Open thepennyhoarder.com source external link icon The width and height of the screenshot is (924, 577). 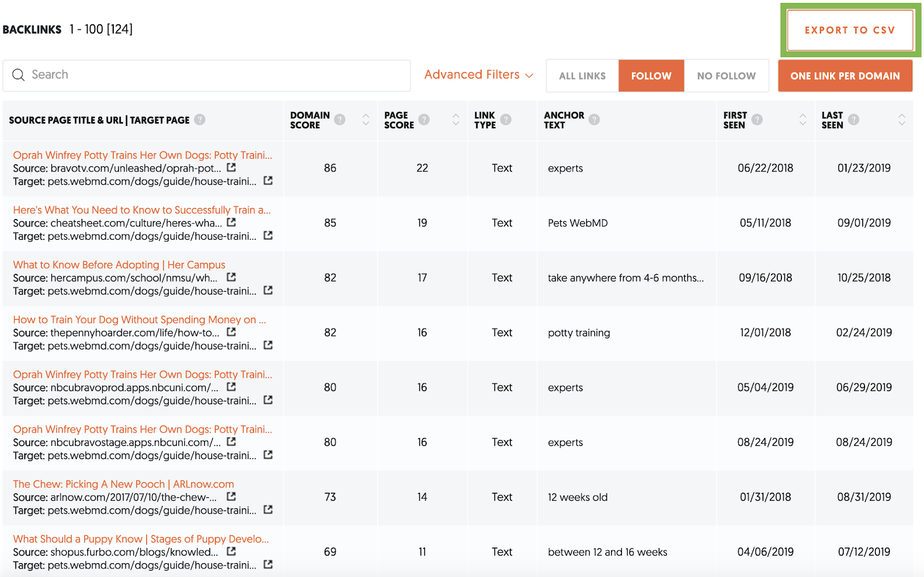232,332
